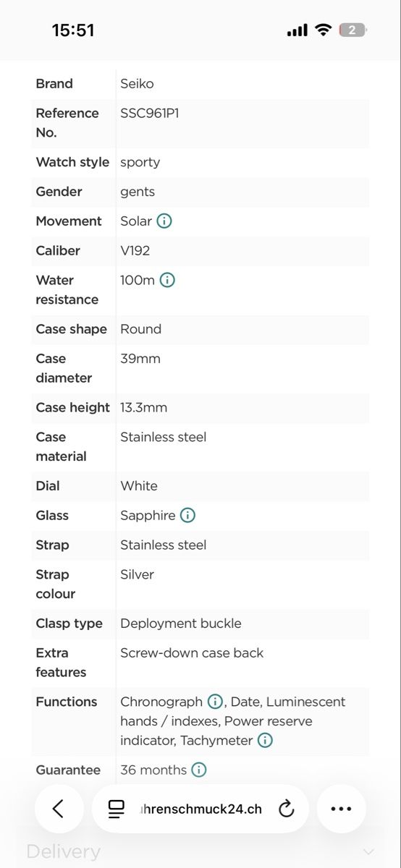Tap the info icon beside 100m
This screenshot has width=401, height=868.
click(x=167, y=280)
